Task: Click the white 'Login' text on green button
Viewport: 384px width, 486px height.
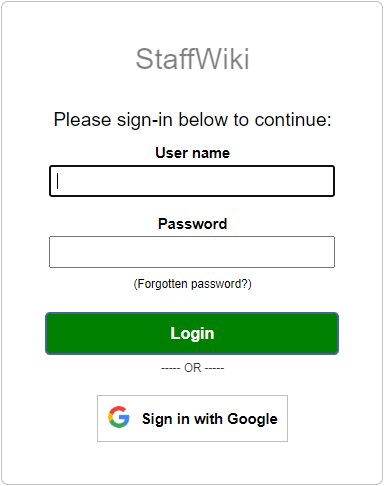Action: click(192, 334)
